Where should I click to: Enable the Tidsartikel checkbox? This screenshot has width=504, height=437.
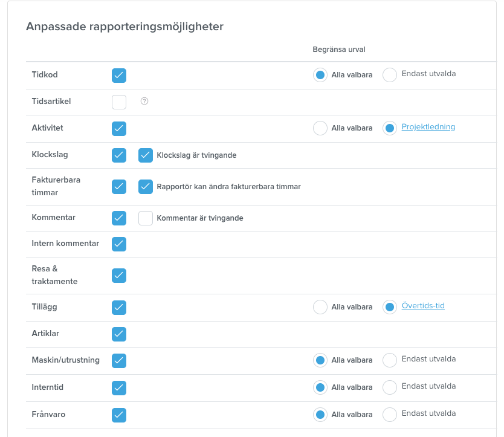coord(119,102)
